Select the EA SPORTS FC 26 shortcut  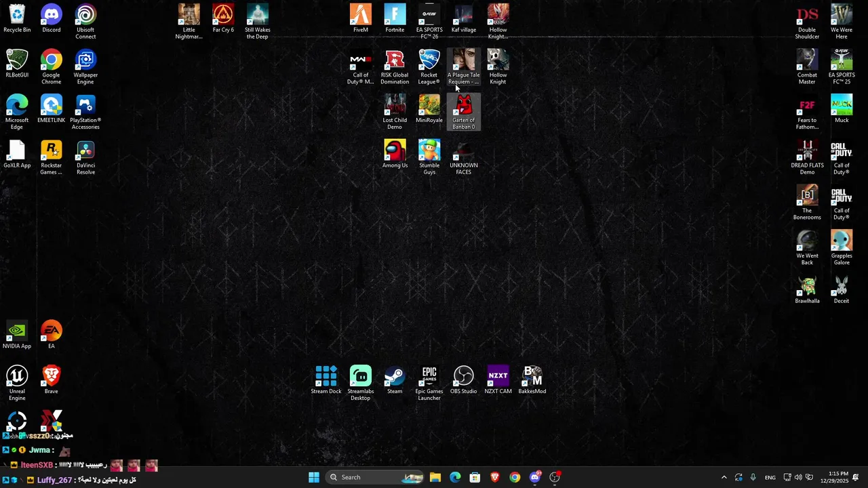click(x=429, y=22)
